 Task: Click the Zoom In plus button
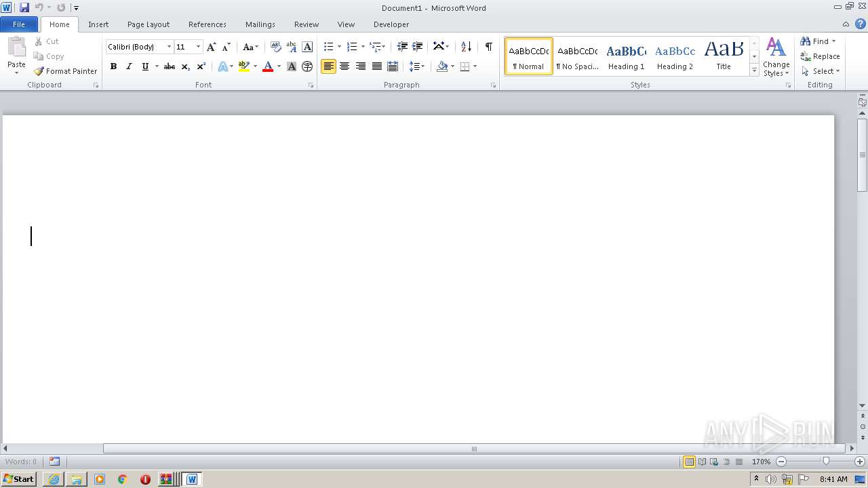[x=860, y=462]
